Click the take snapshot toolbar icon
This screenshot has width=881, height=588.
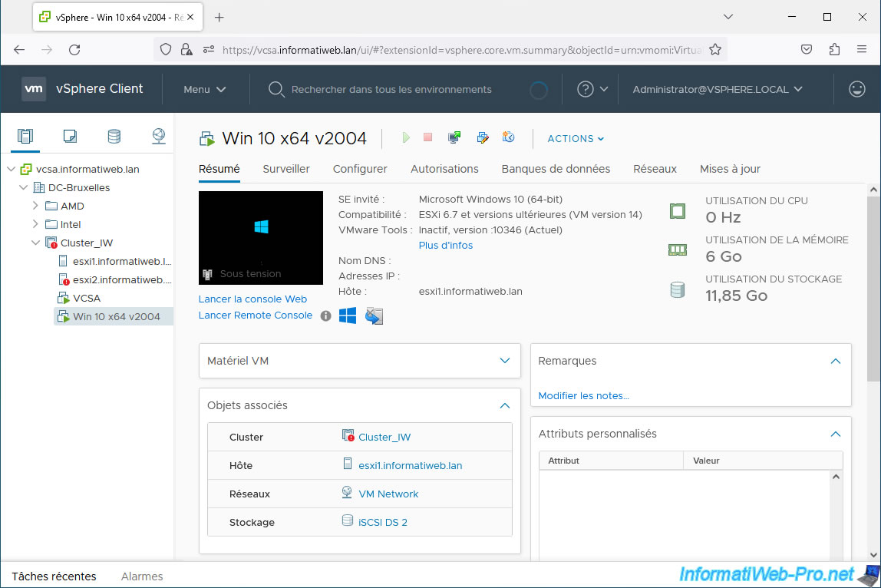point(508,137)
